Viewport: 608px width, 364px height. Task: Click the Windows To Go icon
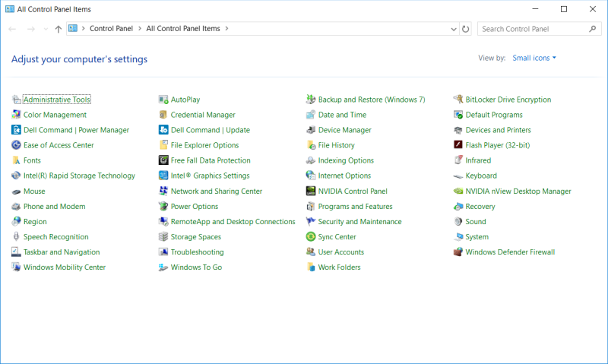click(163, 267)
